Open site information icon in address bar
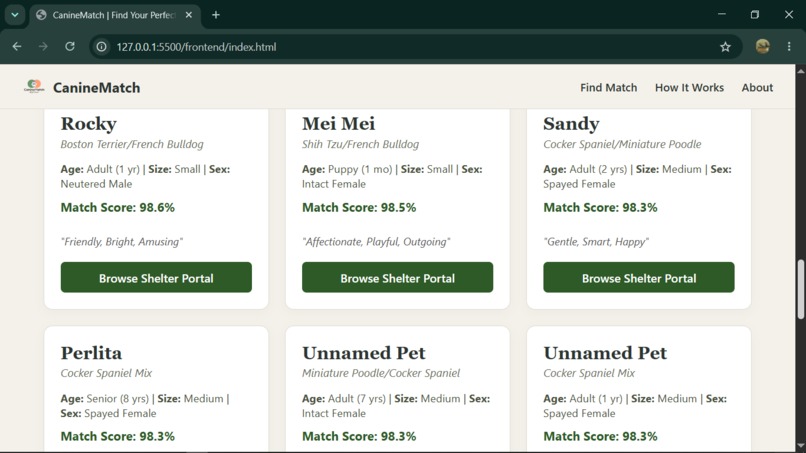Viewport: 806px width, 453px height. [x=102, y=47]
